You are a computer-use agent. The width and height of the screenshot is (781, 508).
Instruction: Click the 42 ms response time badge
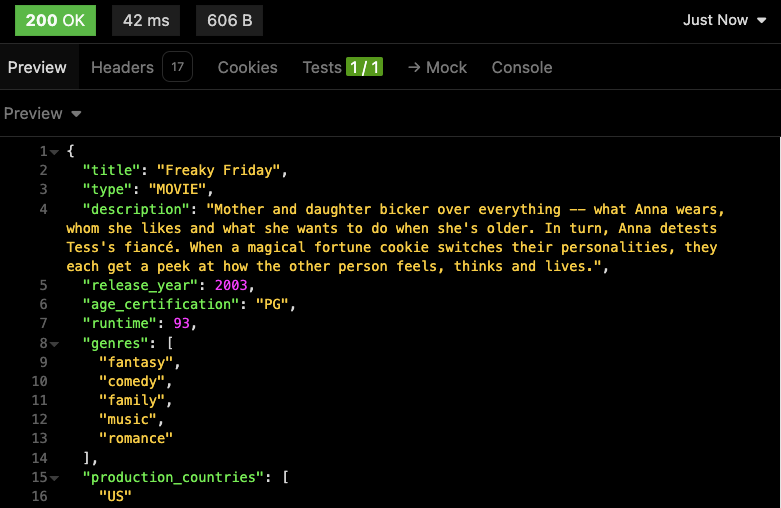tap(146, 20)
